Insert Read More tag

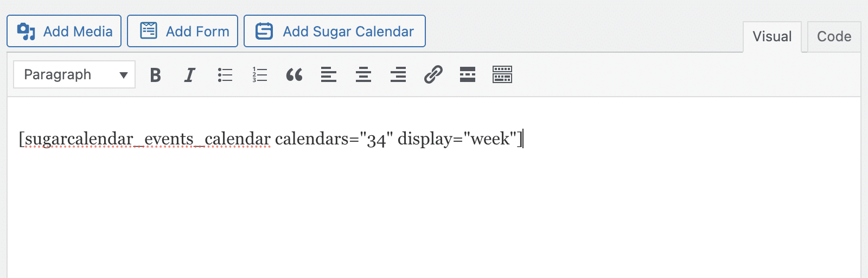468,75
